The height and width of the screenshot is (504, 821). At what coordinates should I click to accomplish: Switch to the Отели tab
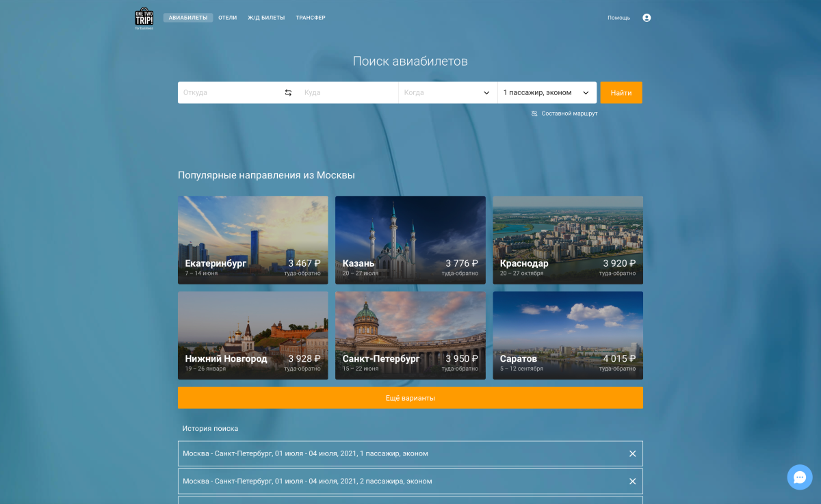tap(228, 18)
